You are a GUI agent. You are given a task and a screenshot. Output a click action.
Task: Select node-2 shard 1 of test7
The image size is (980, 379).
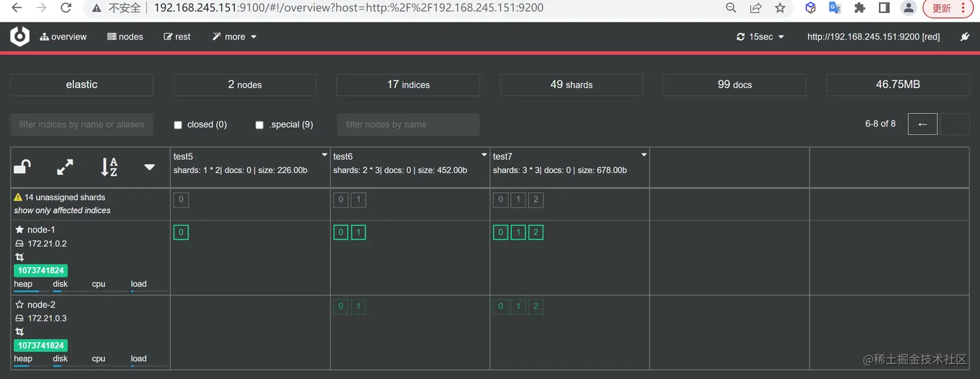(518, 306)
